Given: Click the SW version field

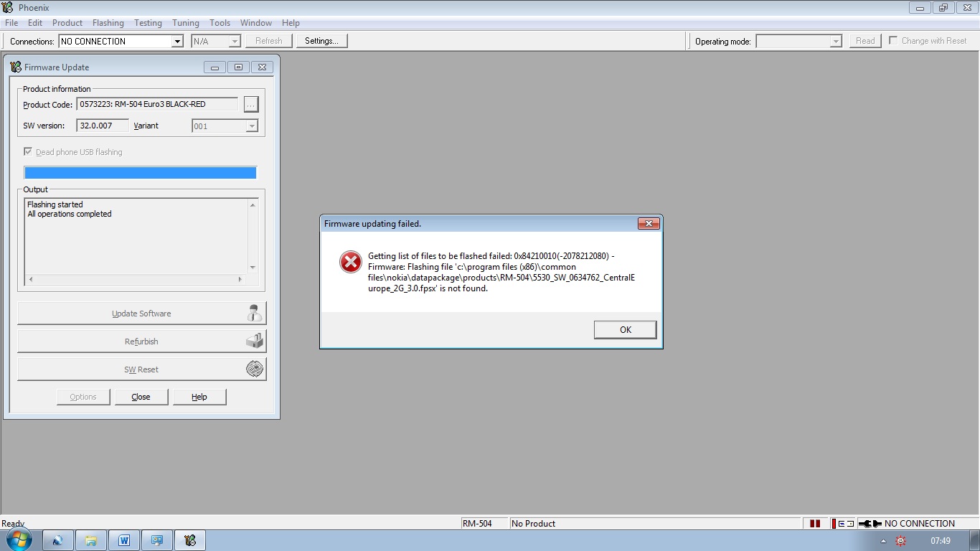Looking at the screenshot, I should 103,126.
